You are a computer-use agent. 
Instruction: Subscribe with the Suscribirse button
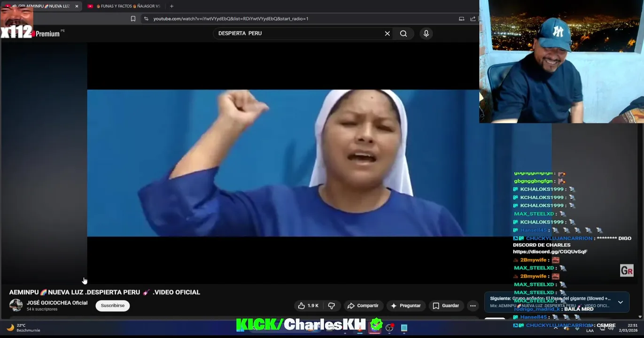click(113, 306)
